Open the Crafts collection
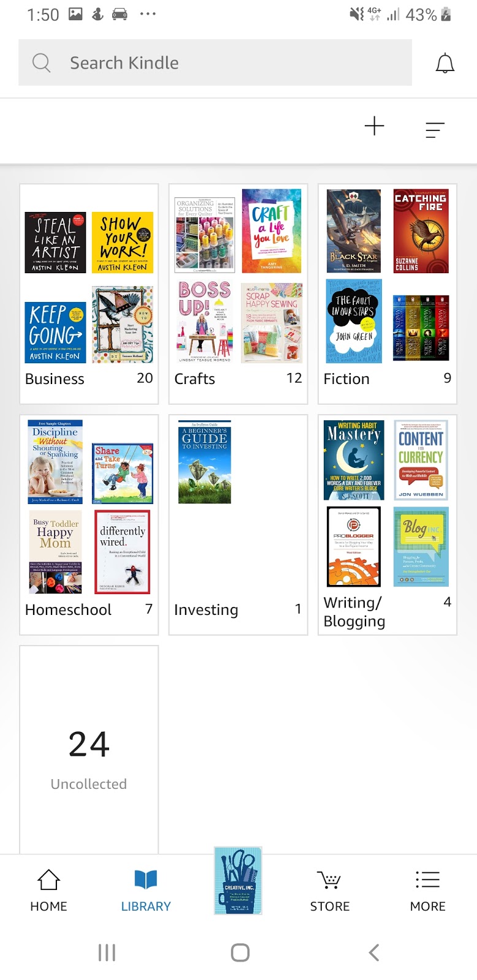Image resolution: width=477 pixels, height=980 pixels. [238, 294]
